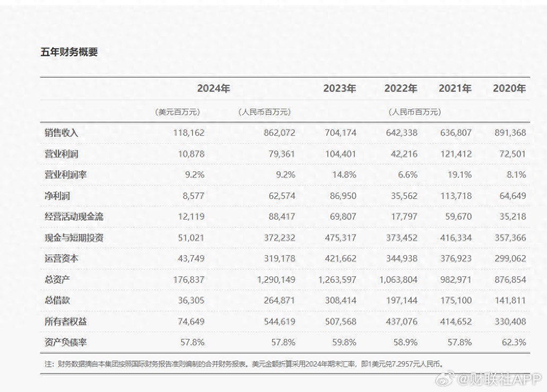Select the 862,072 sales revenue cell
547x392 pixels.
click(x=279, y=133)
